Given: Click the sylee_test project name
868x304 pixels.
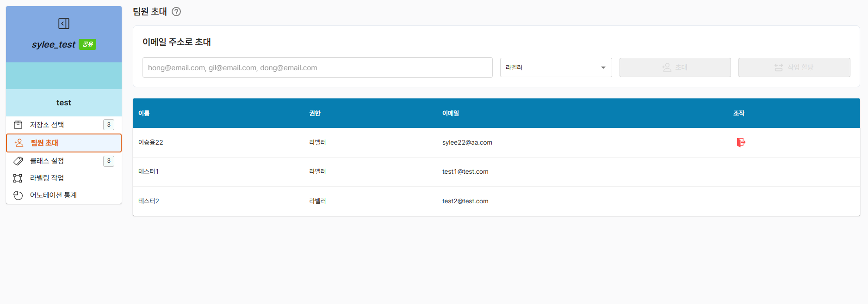Looking at the screenshot, I should 54,44.
